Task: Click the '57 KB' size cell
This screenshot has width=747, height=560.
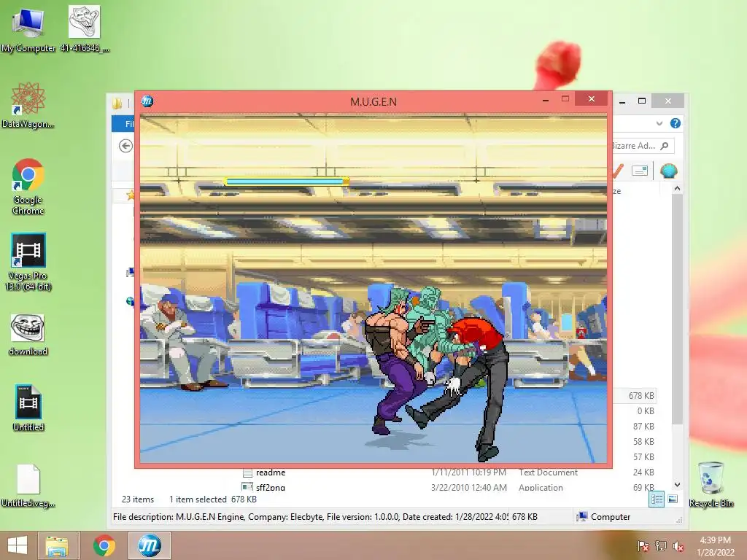Action: 643,456
